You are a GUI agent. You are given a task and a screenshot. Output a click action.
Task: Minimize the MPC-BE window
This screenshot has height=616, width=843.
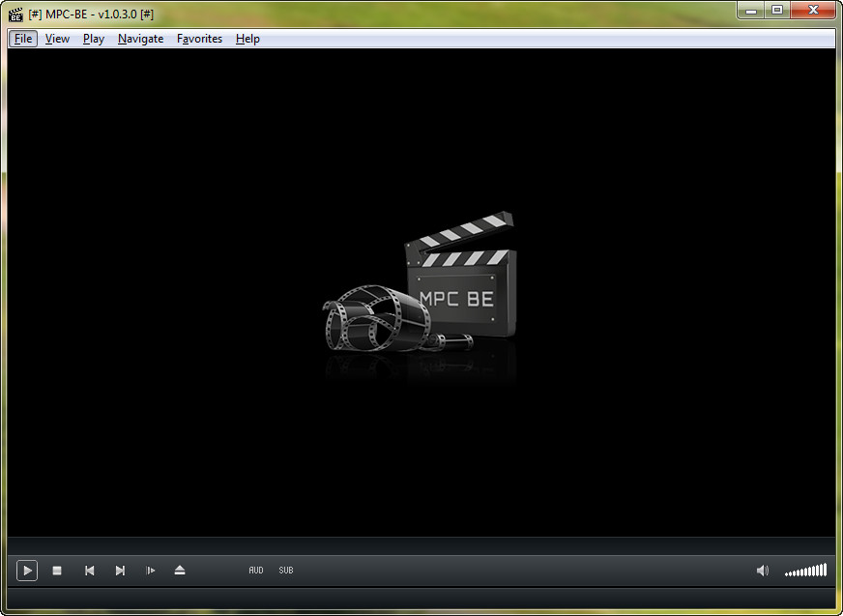tap(751, 11)
